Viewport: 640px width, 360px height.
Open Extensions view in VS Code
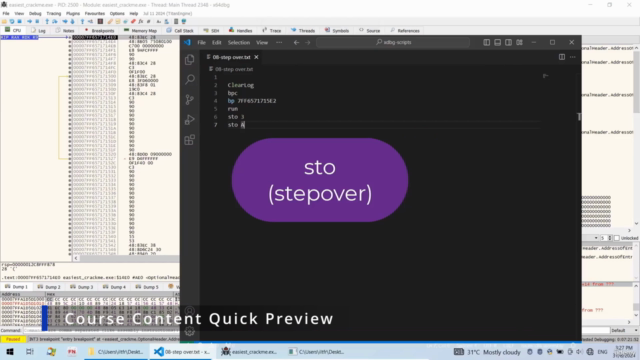click(x=189, y=140)
